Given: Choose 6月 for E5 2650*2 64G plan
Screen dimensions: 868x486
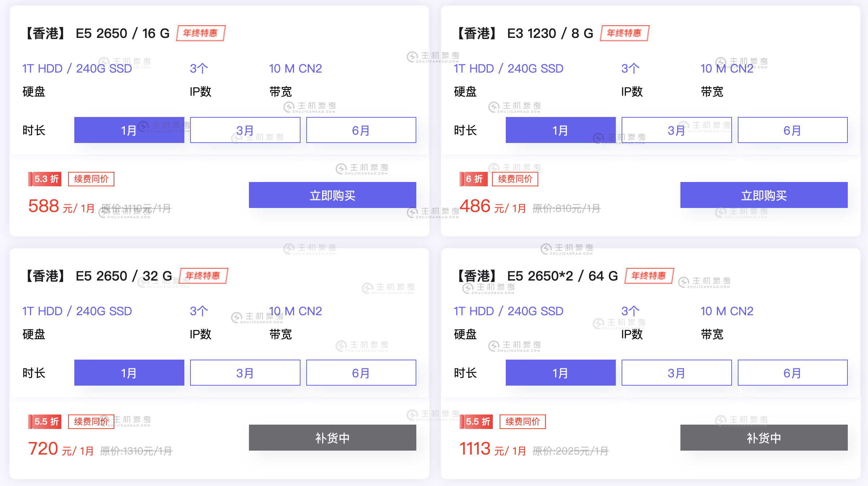Looking at the screenshot, I should (792, 373).
